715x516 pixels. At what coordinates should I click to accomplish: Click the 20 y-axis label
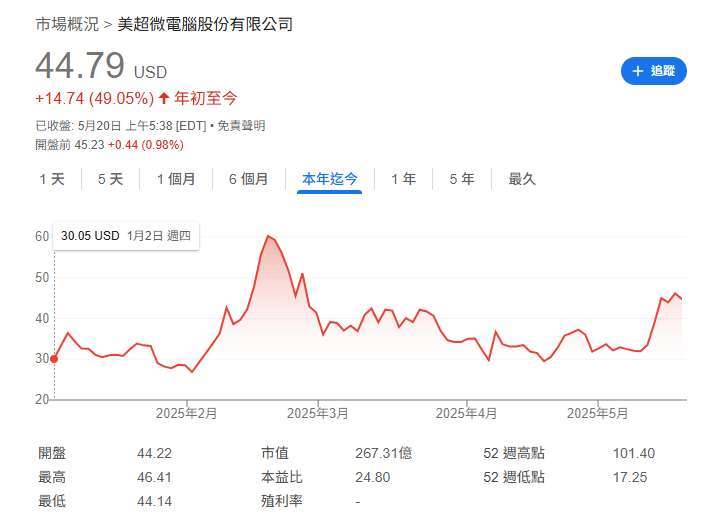(42, 399)
